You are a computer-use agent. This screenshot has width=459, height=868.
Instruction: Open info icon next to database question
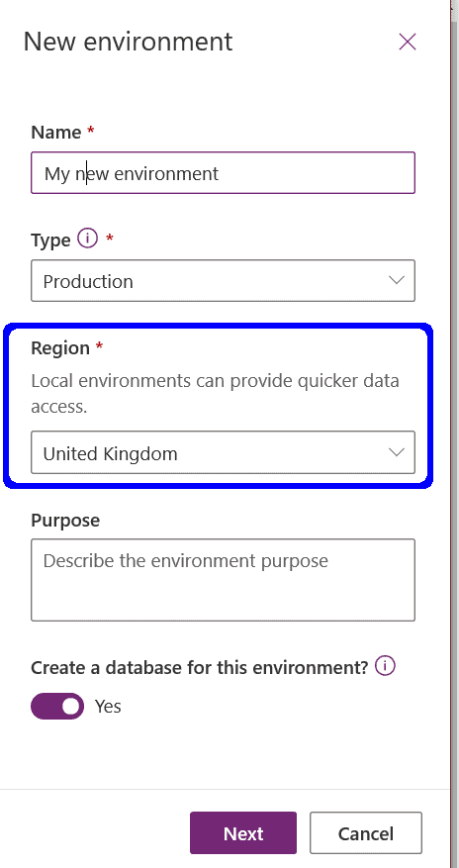click(385, 666)
